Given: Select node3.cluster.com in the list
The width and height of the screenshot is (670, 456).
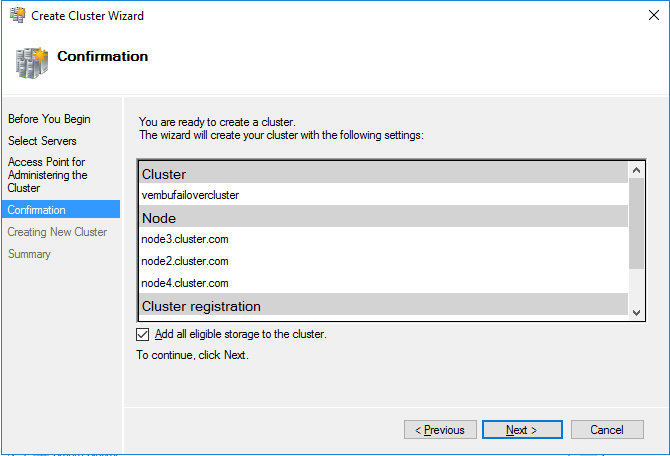Looking at the screenshot, I should click(185, 239).
